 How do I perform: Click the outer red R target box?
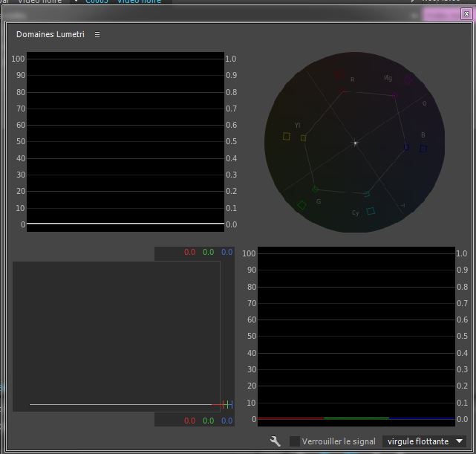click(339, 74)
